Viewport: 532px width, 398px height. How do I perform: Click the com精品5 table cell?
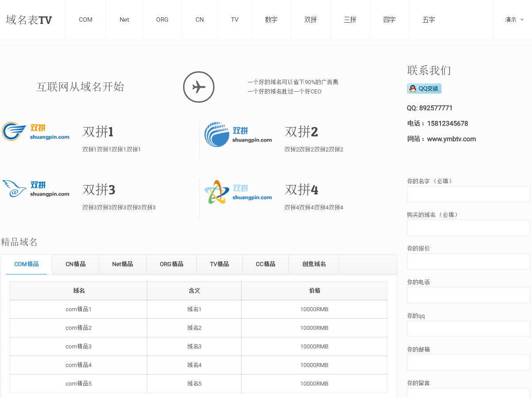[x=79, y=384]
